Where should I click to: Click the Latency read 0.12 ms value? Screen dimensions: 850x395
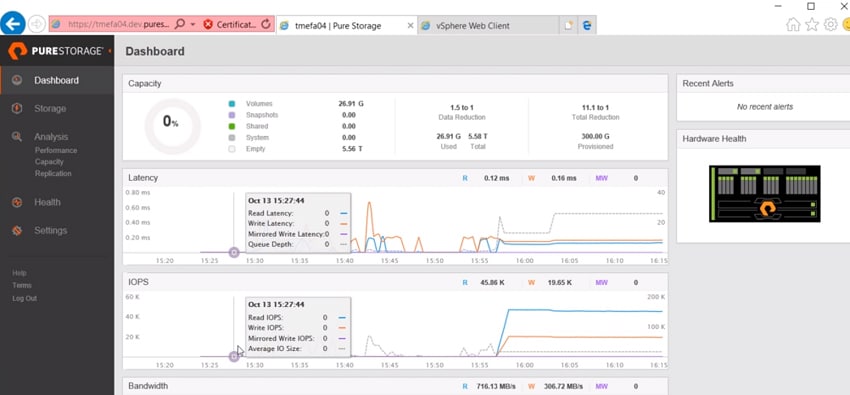pyautogui.click(x=497, y=178)
